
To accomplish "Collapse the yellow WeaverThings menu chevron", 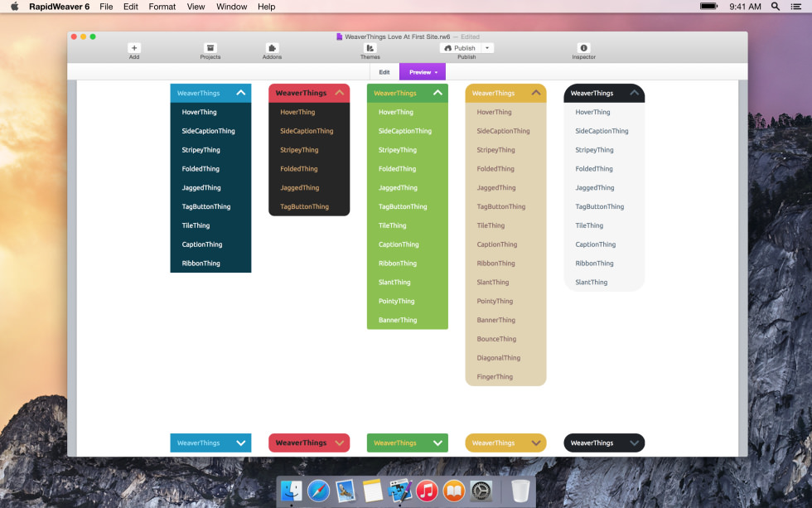I will point(536,93).
